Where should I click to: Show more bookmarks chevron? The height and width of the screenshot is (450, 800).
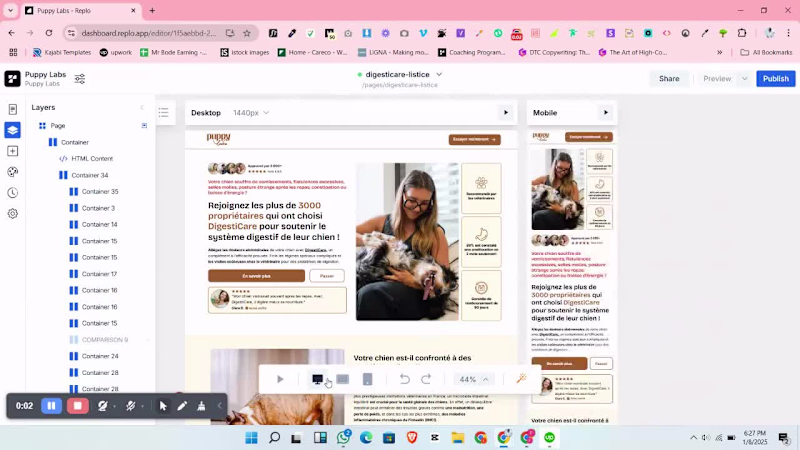(719, 53)
